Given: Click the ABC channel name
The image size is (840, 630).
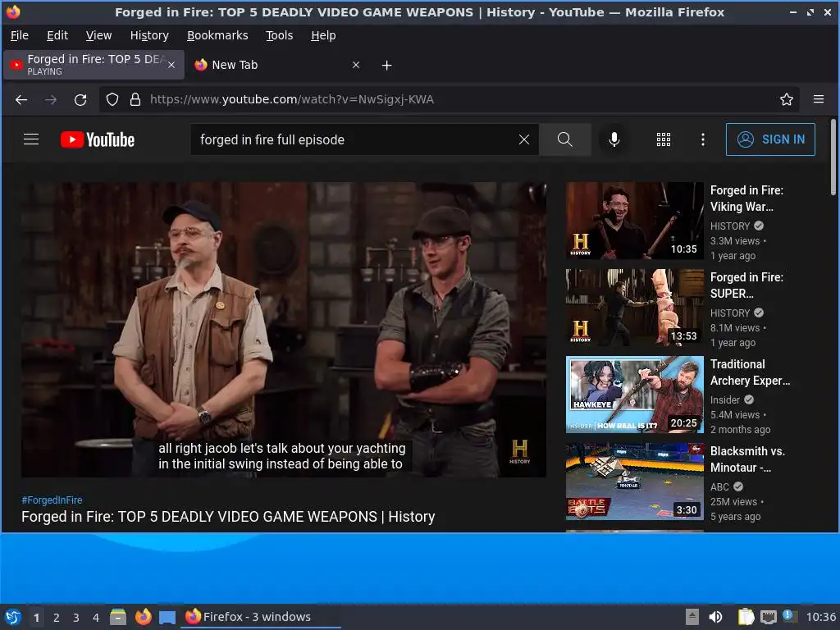Looking at the screenshot, I should click(719, 486).
